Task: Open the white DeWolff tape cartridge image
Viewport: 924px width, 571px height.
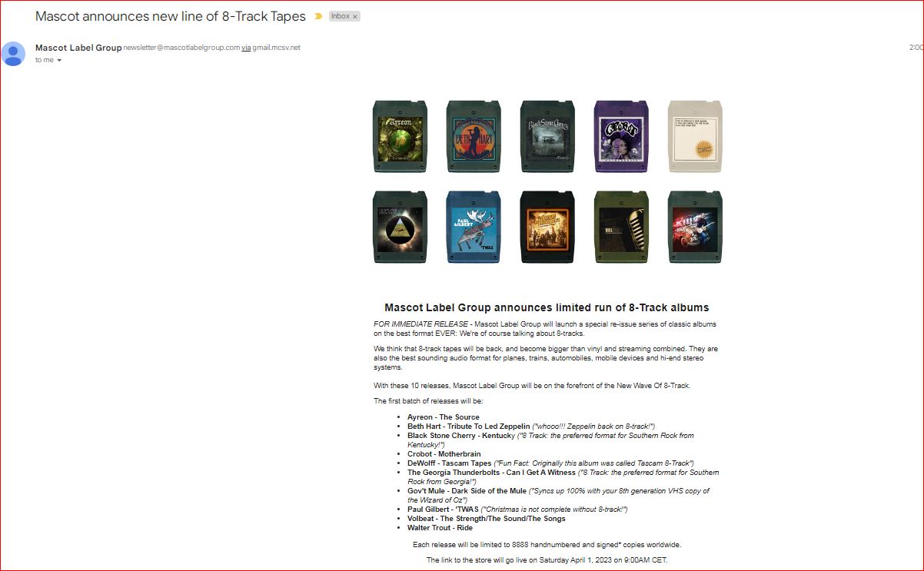Action: coord(695,137)
